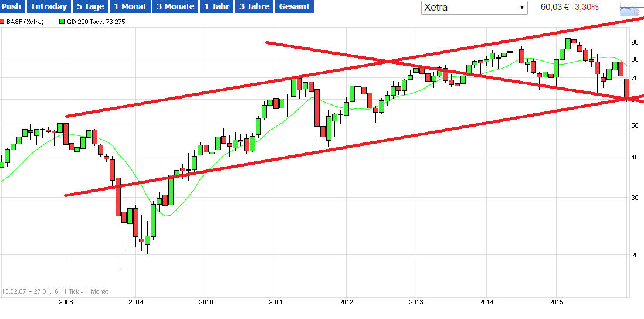Click the 80 price axis label
The image size is (644, 319).
[635, 59]
